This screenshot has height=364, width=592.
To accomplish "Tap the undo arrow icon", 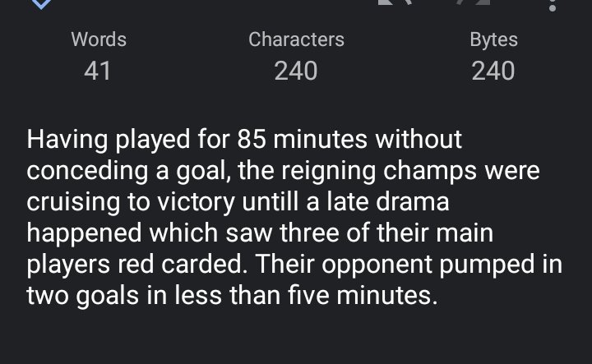I will point(395,2).
